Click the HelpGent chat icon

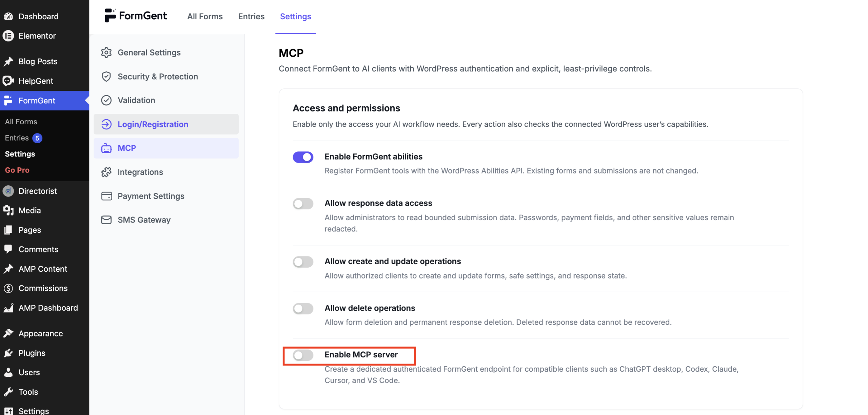8,81
